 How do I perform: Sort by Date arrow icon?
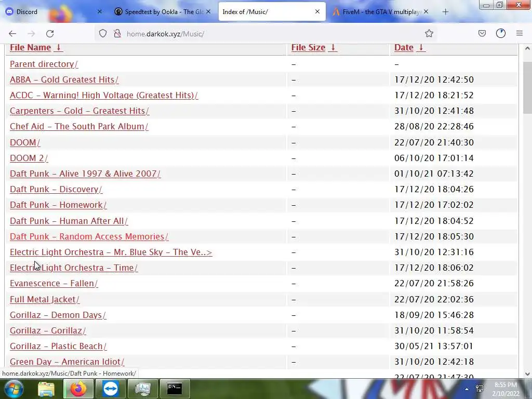[x=421, y=47]
